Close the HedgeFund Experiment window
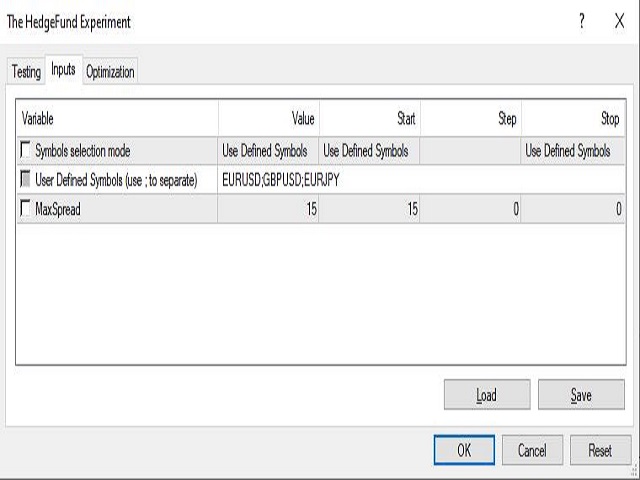Image resolution: width=640 pixels, height=480 pixels. pos(620,21)
